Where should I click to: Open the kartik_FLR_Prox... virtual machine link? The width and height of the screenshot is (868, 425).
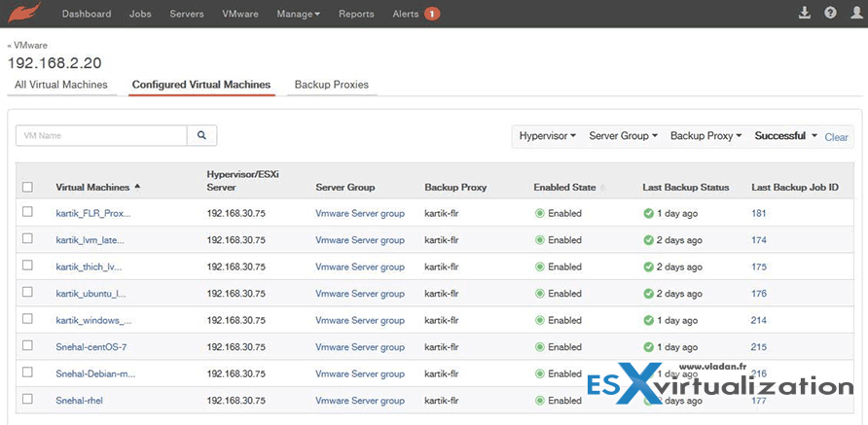click(93, 214)
